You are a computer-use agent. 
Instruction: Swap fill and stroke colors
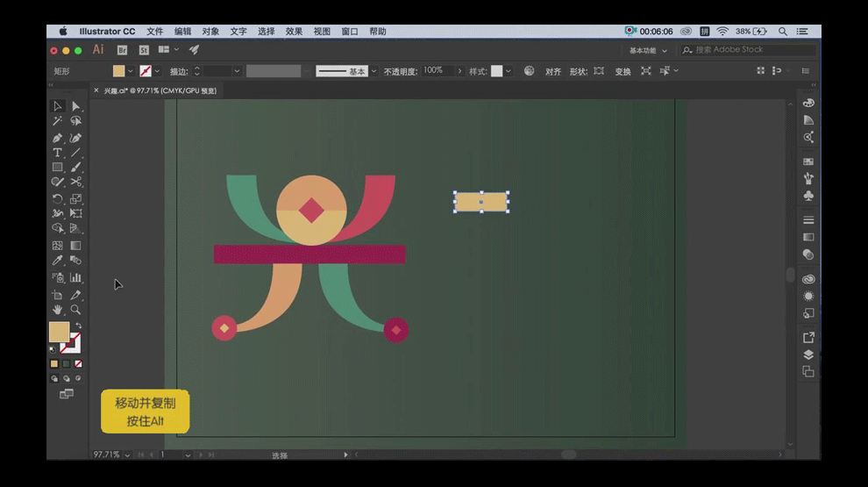coord(78,326)
